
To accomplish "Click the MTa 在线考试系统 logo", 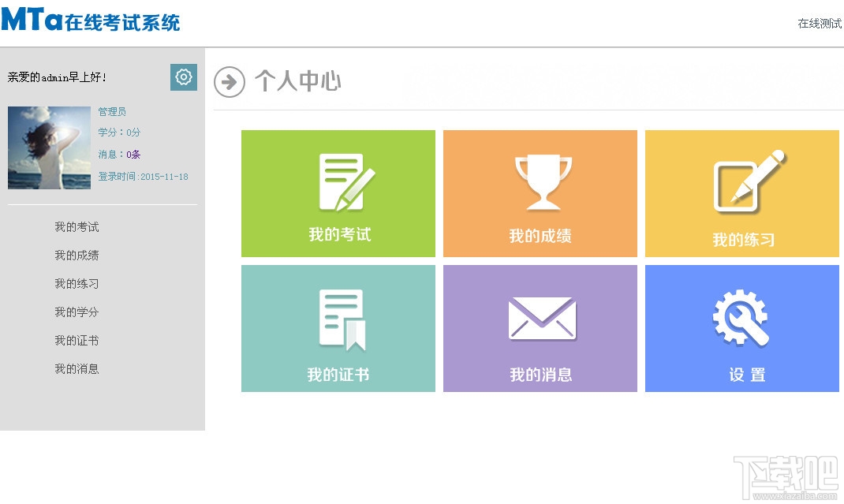I will coord(91,20).
